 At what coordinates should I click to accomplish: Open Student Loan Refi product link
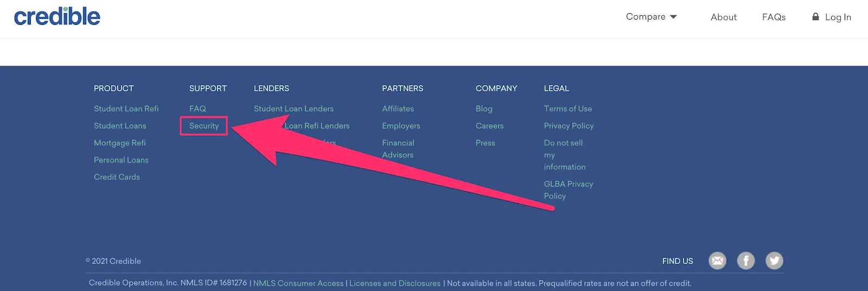126,109
